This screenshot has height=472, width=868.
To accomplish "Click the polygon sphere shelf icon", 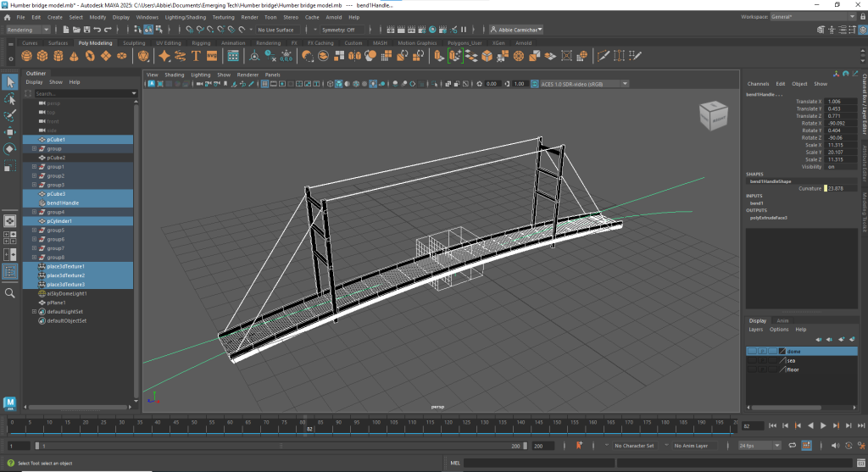I will [27, 56].
